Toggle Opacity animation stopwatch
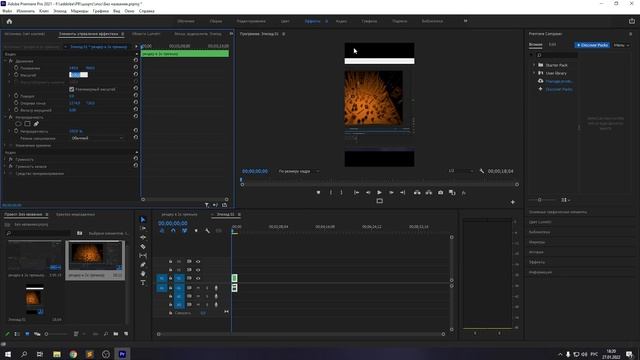This screenshot has width=640, height=360. 16,131
